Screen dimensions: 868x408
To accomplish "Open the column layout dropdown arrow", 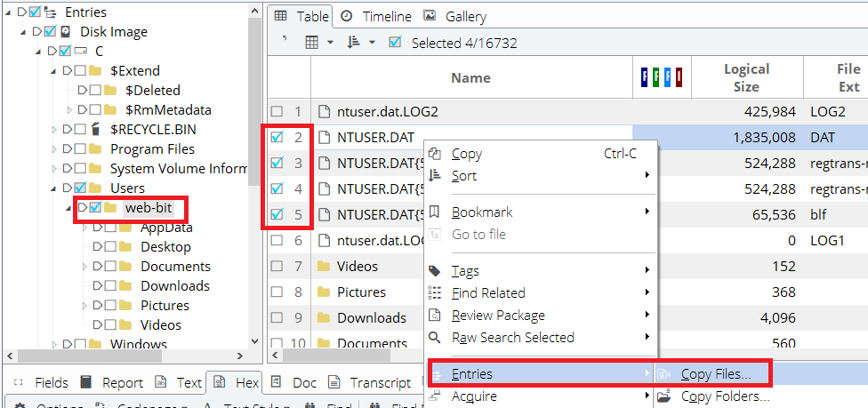I will [x=330, y=43].
